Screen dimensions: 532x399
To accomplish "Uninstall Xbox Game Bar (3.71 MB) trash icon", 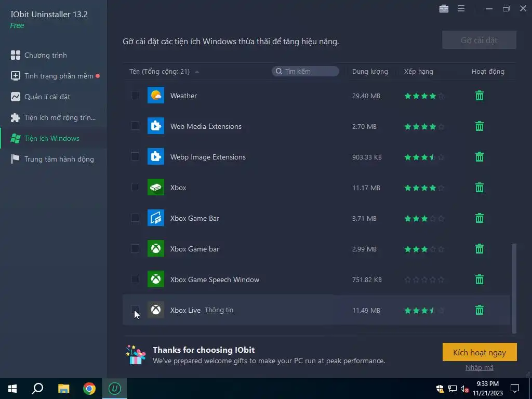I will pyautogui.click(x=479, y=218).
